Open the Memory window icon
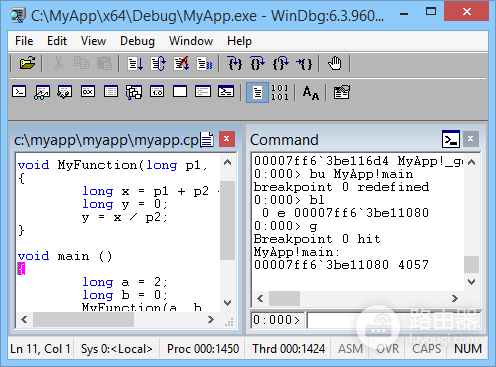The height and width of the screenshot is (367, 496). coord(111,91)
